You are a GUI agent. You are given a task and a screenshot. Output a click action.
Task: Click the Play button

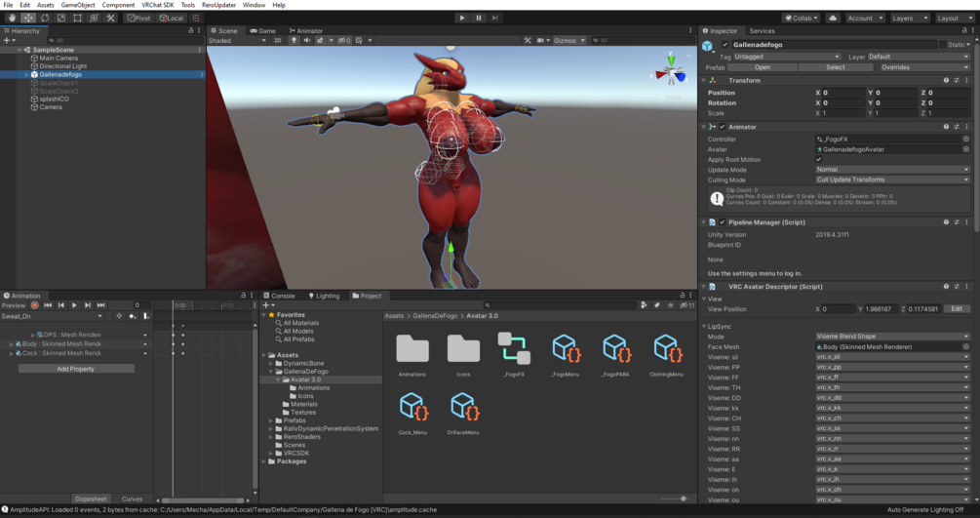coord(462,19)
